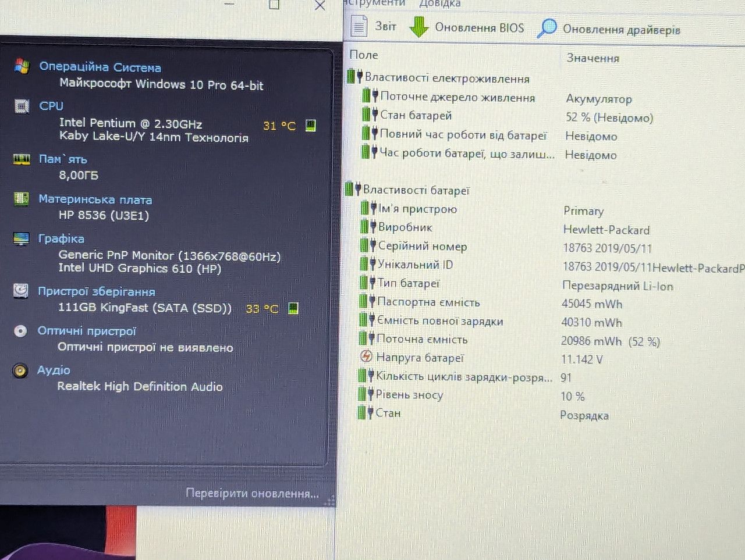The image size is (745, 560).
Task: Click the icon beside Паспортна ємність
Action: tap(367, 301)
